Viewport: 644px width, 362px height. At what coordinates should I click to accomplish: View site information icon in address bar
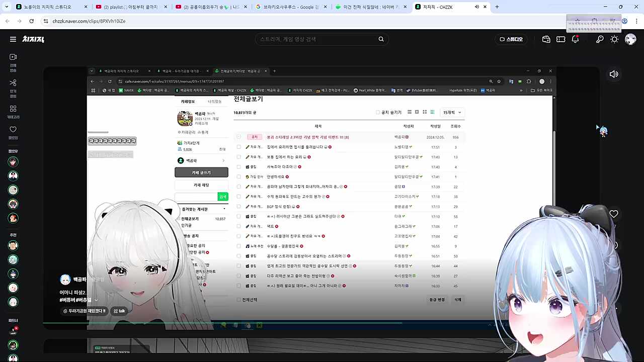pyautogui.click(x=46, y=21)
